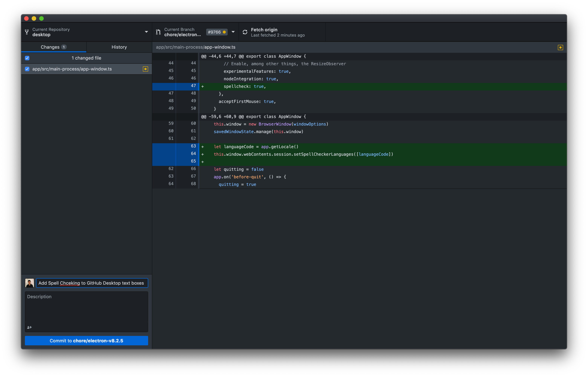Viewport: 588px width, 377px height.
Task: Toggle the '1 changed file' select-all checkbox
Action: coord(27,58)
